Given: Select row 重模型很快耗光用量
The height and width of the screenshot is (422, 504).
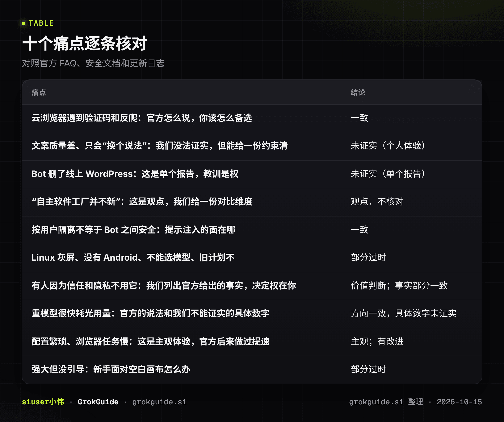Looking at the screenshot, I should click(252, 314).
